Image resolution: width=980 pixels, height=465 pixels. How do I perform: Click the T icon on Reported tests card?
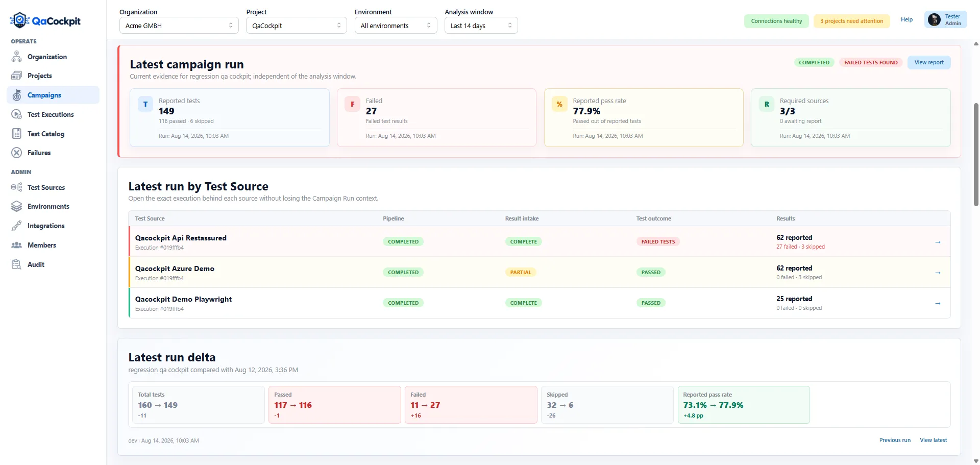click(x=145, y=104)
